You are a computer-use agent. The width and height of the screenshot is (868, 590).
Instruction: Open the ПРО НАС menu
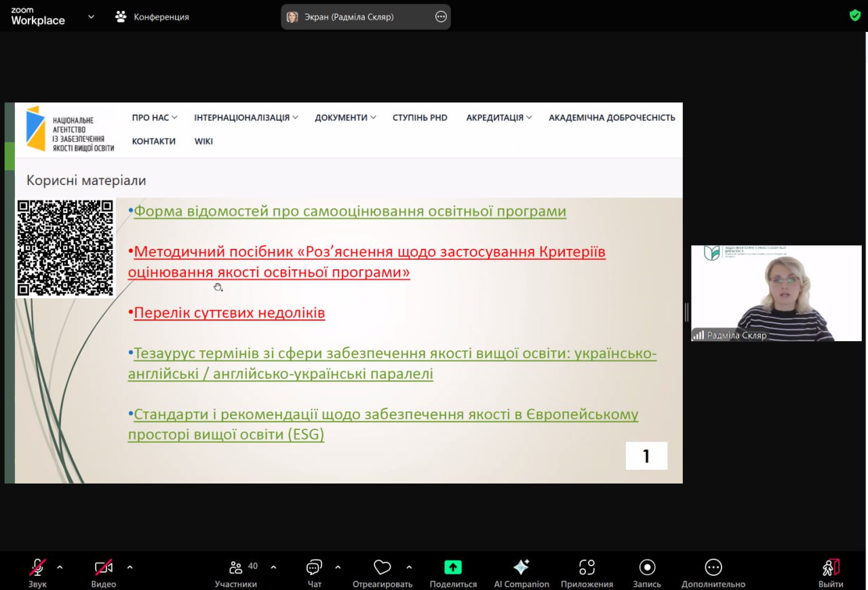pos(155,117)
